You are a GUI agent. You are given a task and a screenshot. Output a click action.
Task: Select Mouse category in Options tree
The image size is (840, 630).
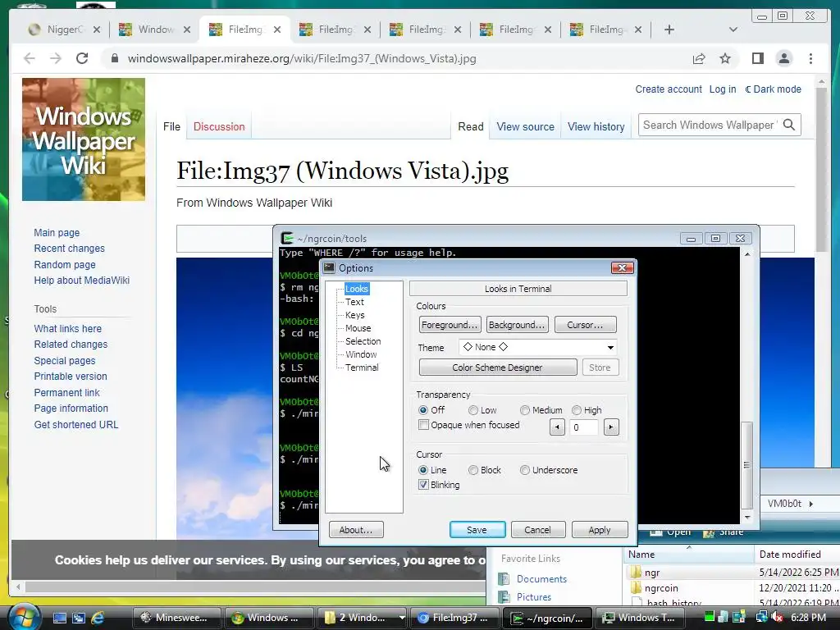(x=358, y=328)
